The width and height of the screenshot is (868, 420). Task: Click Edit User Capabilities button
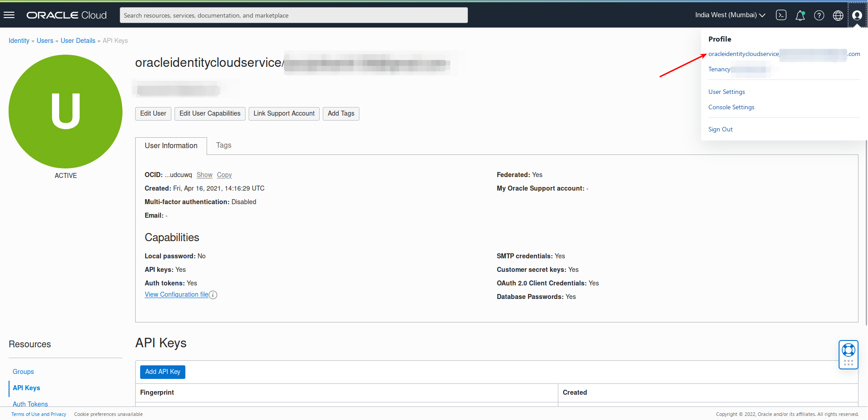point(210,114)
